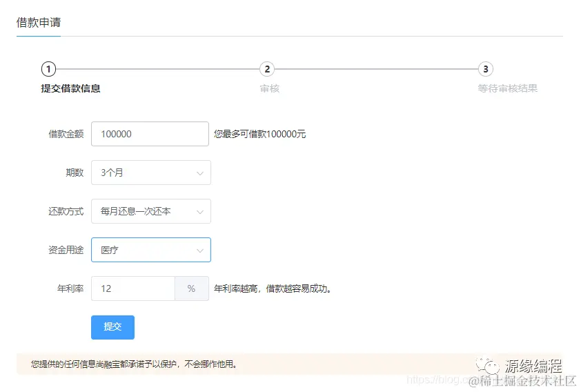Click the chevron arrow in 期数 field
This screenshot has height=392, width=581.
pyautogui.click(x=200, y=173)
